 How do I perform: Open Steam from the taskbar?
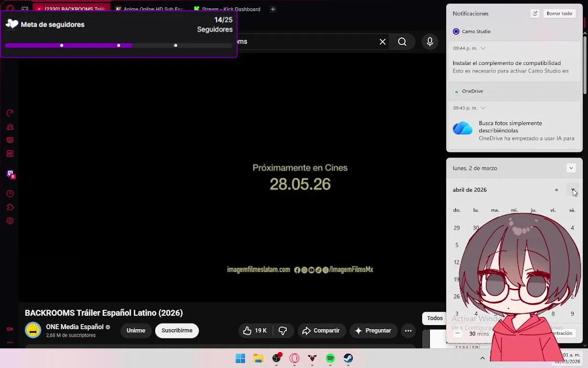349,359
